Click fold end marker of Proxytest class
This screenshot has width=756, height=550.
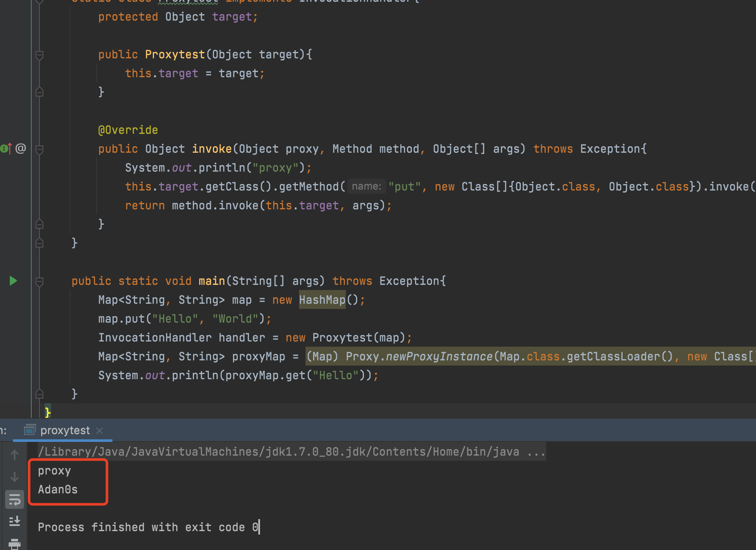39,243
